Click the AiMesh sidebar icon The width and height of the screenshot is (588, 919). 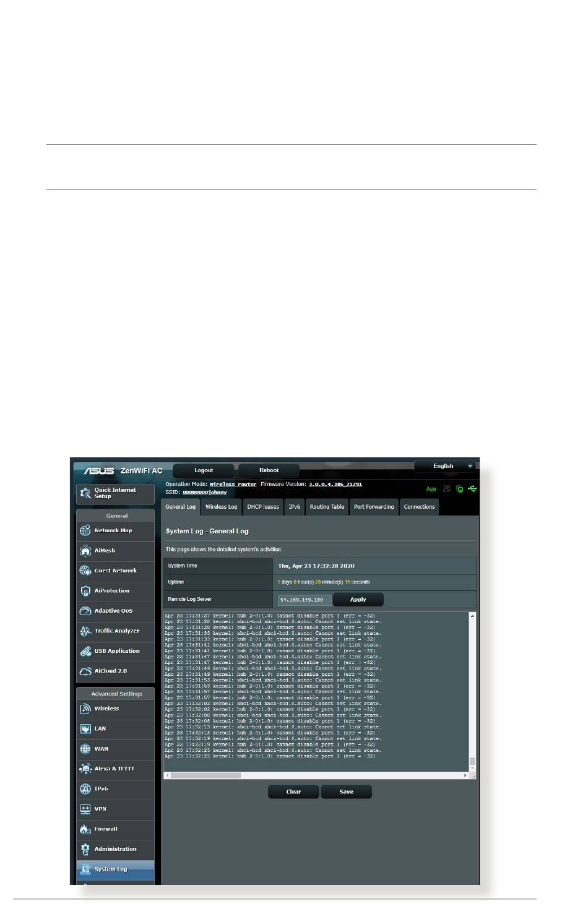click(85, 551)
